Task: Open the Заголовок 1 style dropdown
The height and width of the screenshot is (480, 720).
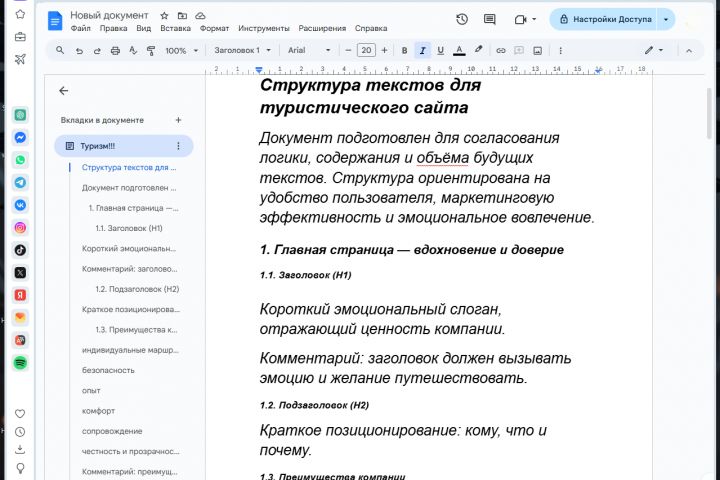Action: [x=241, y=50]
